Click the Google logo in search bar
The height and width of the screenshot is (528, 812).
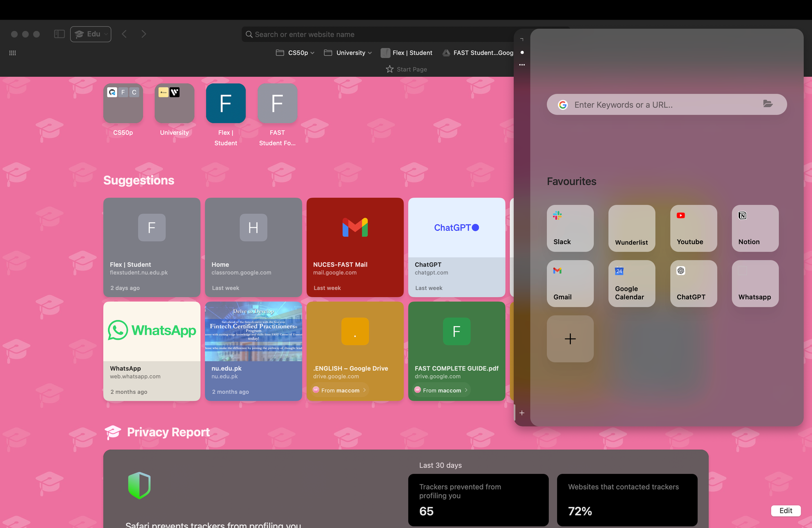(563, 105)
